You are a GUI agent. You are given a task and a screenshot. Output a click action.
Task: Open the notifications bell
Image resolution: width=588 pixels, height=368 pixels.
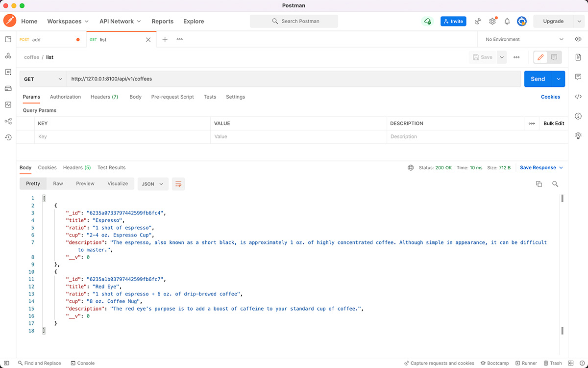point(507,21)
